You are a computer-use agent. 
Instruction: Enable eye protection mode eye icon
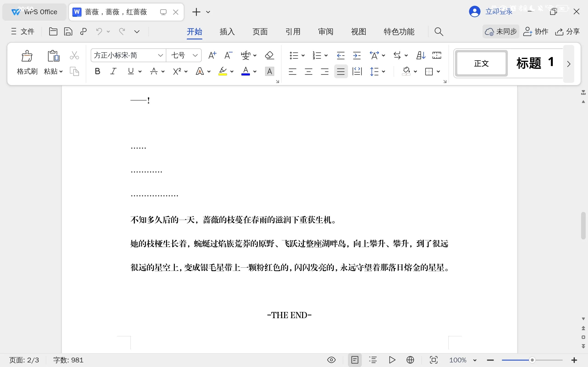(331, 360)
